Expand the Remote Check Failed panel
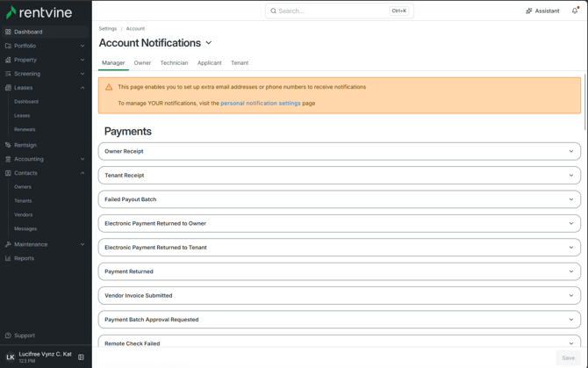The height and width of the screenshot is (368, 588). (x=340, y=341)
